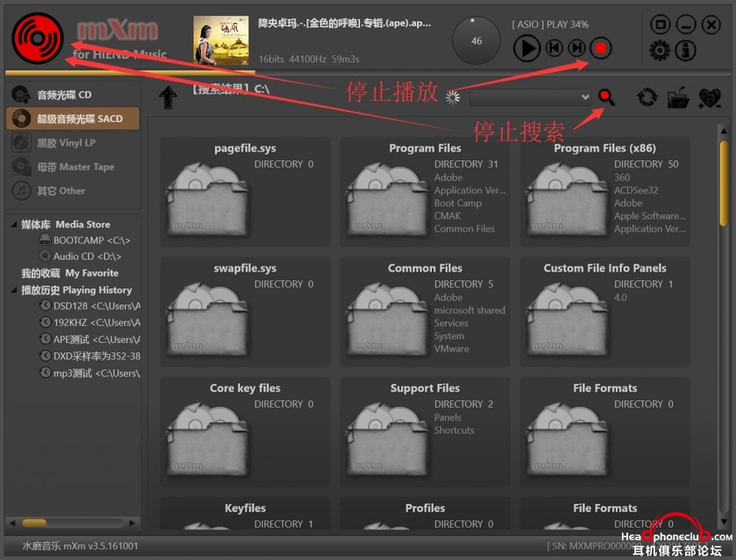The image size is (736, 560).
Task: Open the Program Files (x86) folder icon
Action: tap(567, 199)
